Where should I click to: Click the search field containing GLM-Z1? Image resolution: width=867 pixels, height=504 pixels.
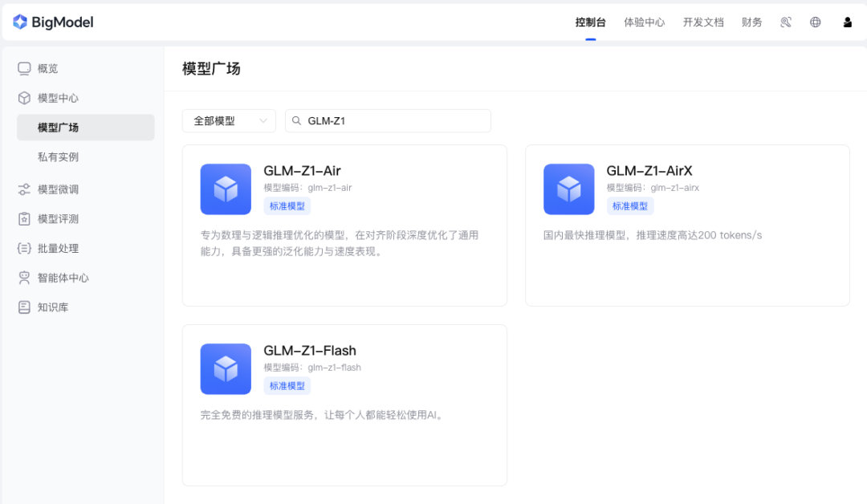pyautogui.click(x=388, y=120)
